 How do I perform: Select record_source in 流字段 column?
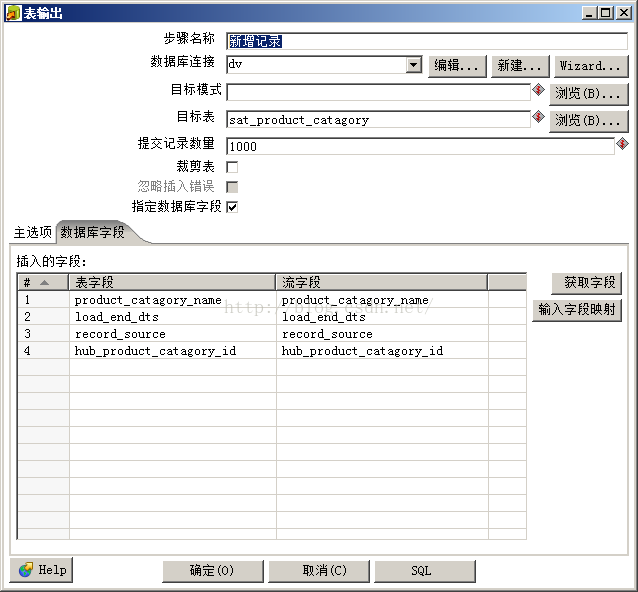[327, 334]
